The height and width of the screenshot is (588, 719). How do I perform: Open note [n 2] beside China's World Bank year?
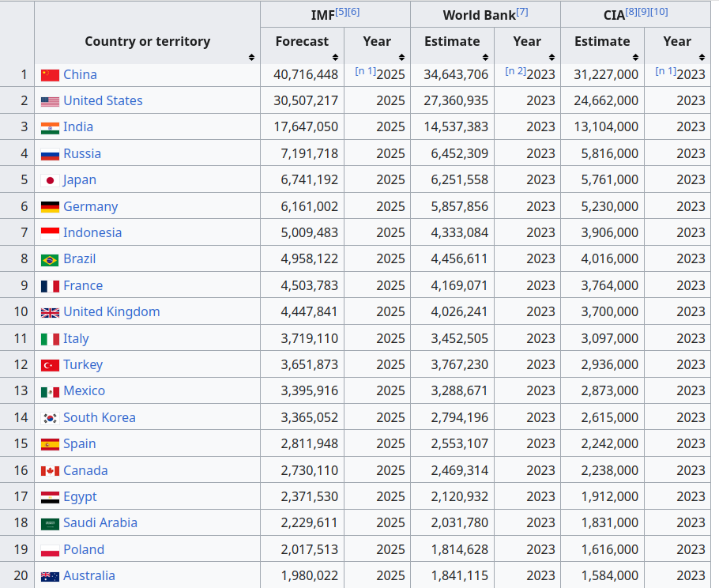515,71
